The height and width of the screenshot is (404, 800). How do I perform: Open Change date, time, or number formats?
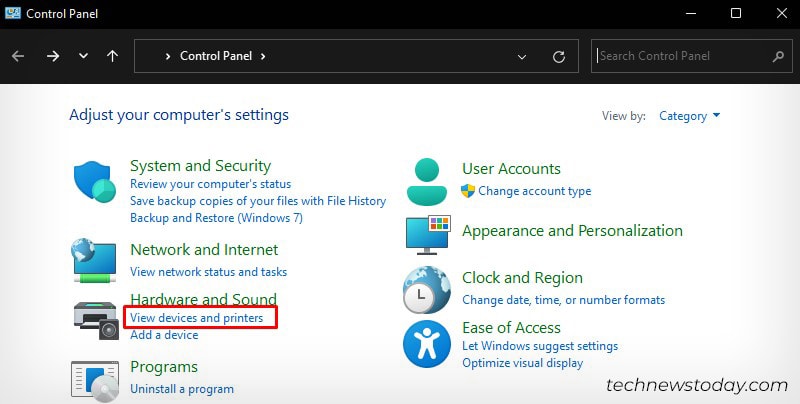[564, 299]
